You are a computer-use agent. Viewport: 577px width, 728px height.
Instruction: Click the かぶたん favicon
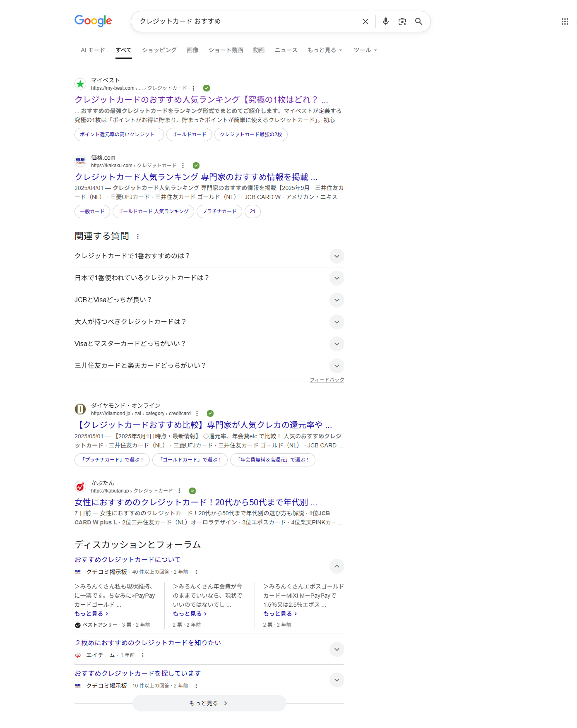pyautogui.click(x=80, y=487)
